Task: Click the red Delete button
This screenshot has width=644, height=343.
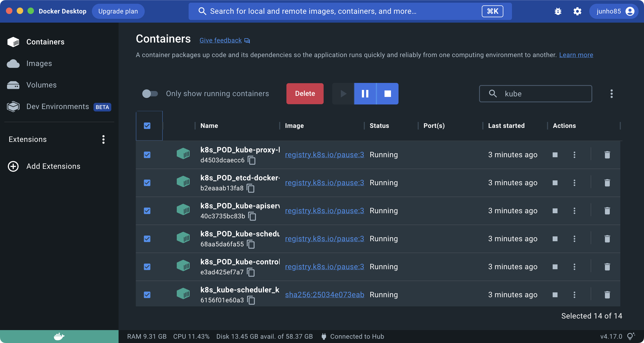Action: [x=305, y=94]
